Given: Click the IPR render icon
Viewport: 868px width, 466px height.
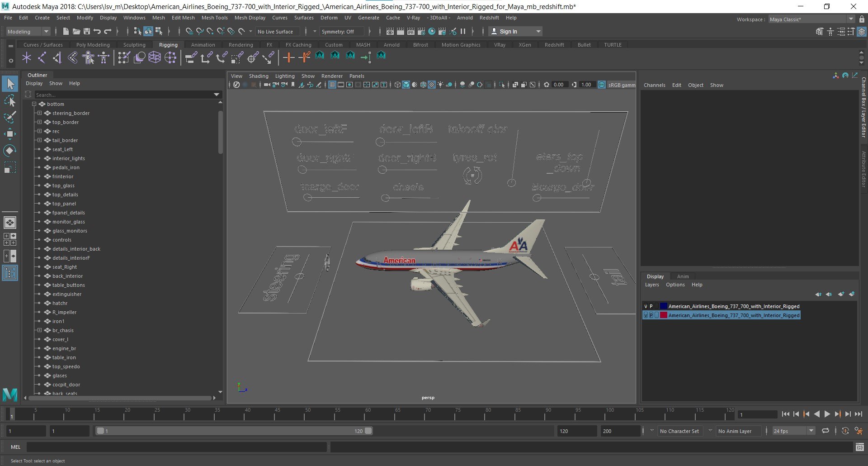Looking at the screenshot, I should coord(410,31).
